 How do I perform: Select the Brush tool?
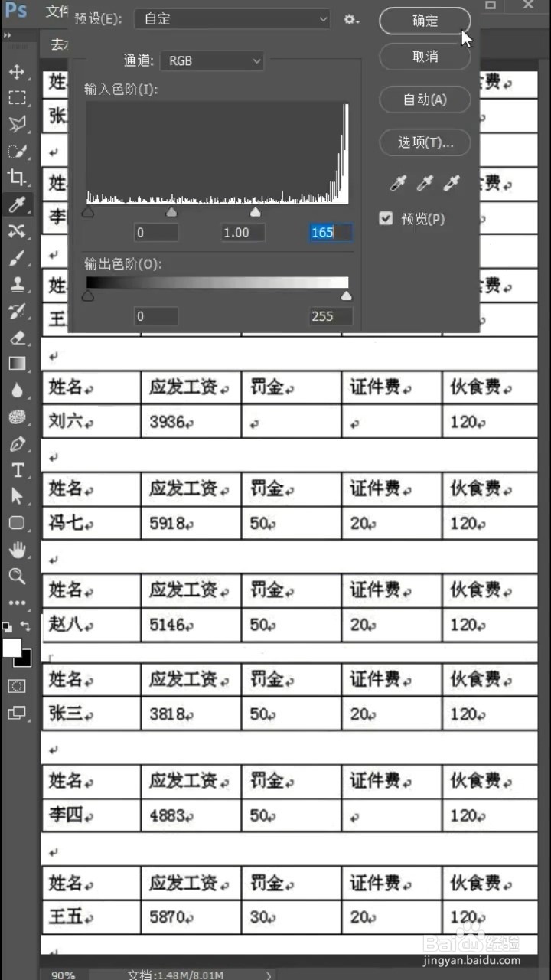pos(17,257)
